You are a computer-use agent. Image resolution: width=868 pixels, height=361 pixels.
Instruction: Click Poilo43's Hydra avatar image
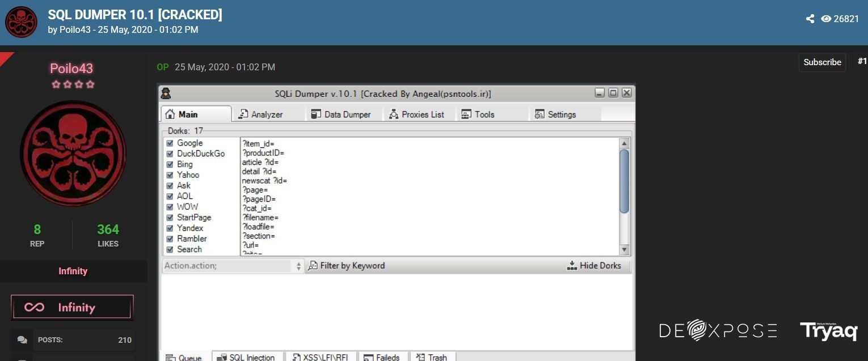point(73,153)
